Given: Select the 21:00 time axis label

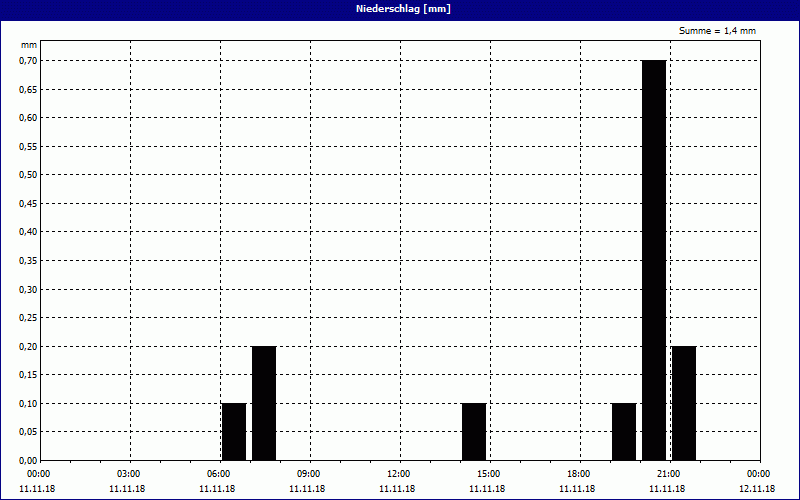Looking at the screenshot, I should 668,473.
